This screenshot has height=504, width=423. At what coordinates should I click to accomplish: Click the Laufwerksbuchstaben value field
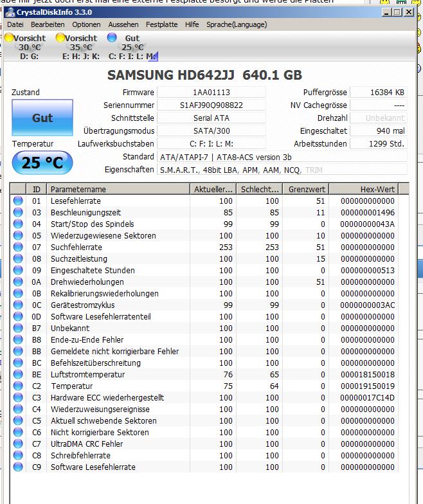pos(211,144)
